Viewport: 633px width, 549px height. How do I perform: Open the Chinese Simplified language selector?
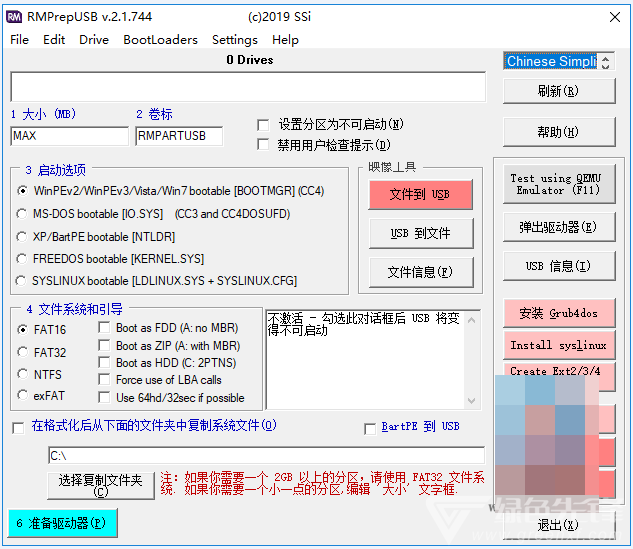click(x=551, y=61)
